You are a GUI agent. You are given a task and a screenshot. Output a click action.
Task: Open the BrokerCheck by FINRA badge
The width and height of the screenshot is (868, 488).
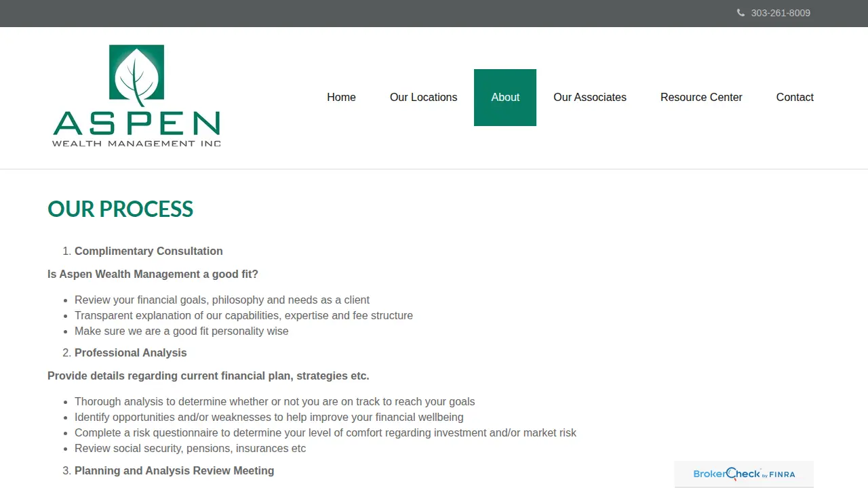click(744, 474)
